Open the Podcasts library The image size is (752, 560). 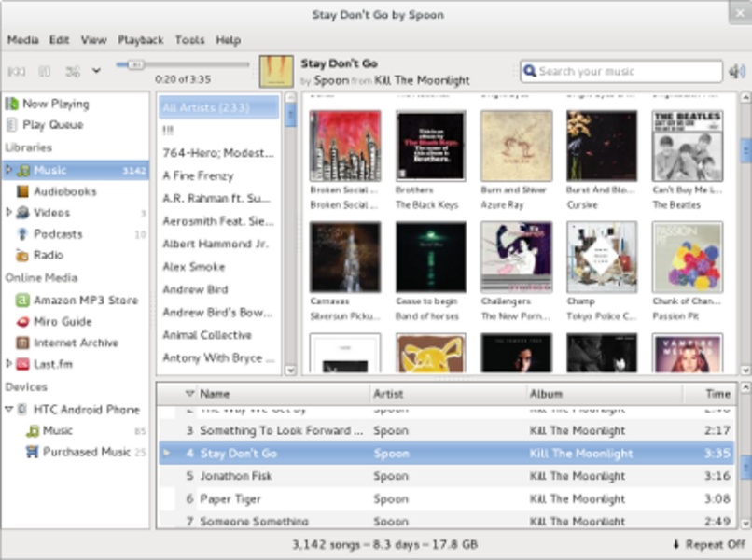click(58, 234)
